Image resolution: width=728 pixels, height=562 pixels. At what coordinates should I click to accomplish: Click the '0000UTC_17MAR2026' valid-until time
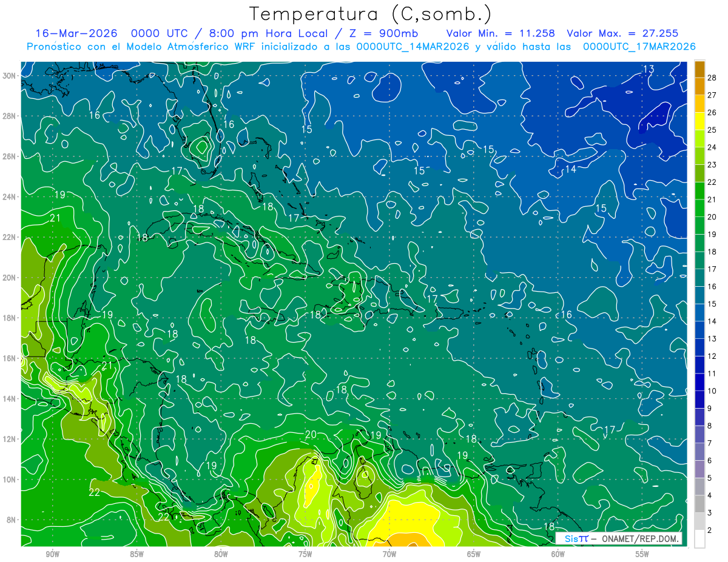click(639, 47)
